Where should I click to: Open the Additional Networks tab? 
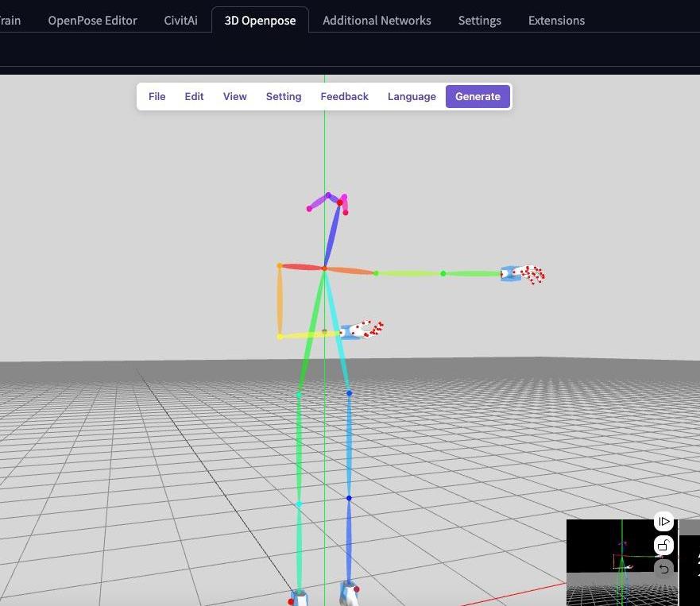click(x=377, y=21)
